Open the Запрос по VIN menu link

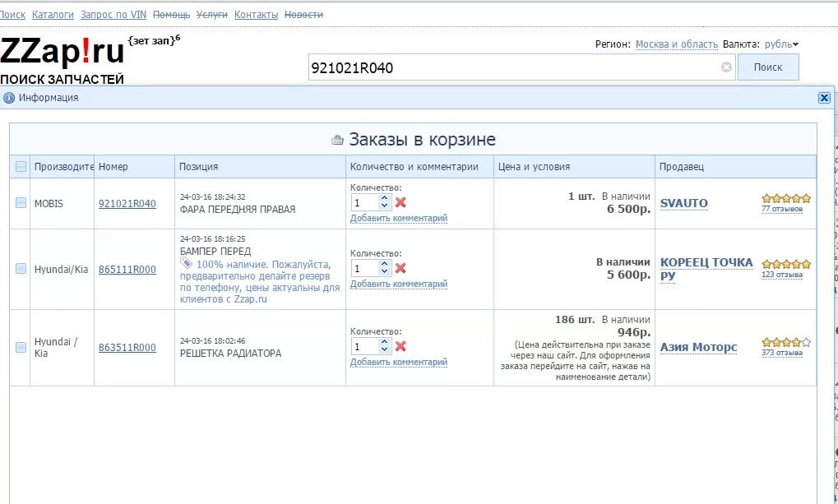[x=113, y=15]
